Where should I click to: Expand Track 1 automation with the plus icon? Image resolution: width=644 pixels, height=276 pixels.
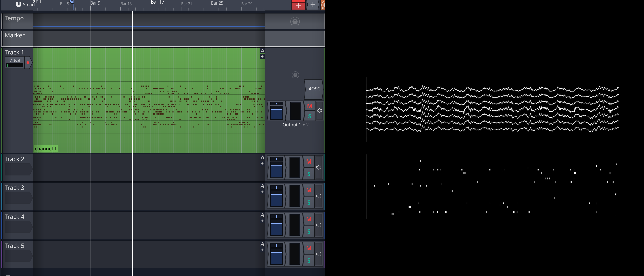coord(262,57)
